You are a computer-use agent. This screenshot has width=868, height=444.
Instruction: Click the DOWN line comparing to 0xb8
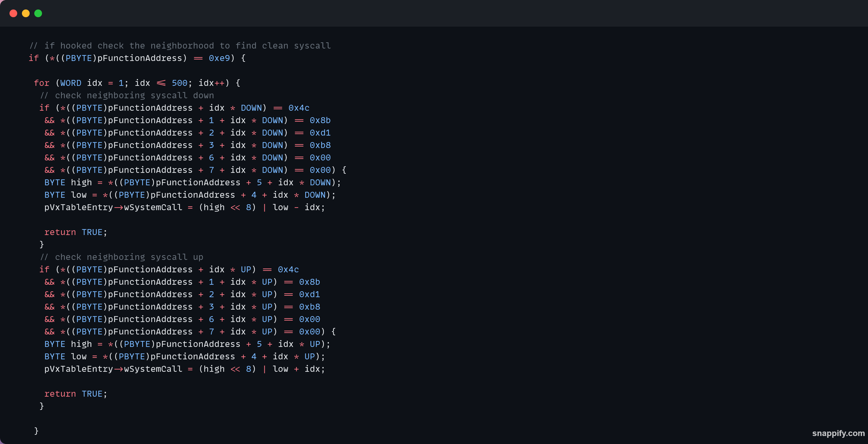tap(188, 145)
